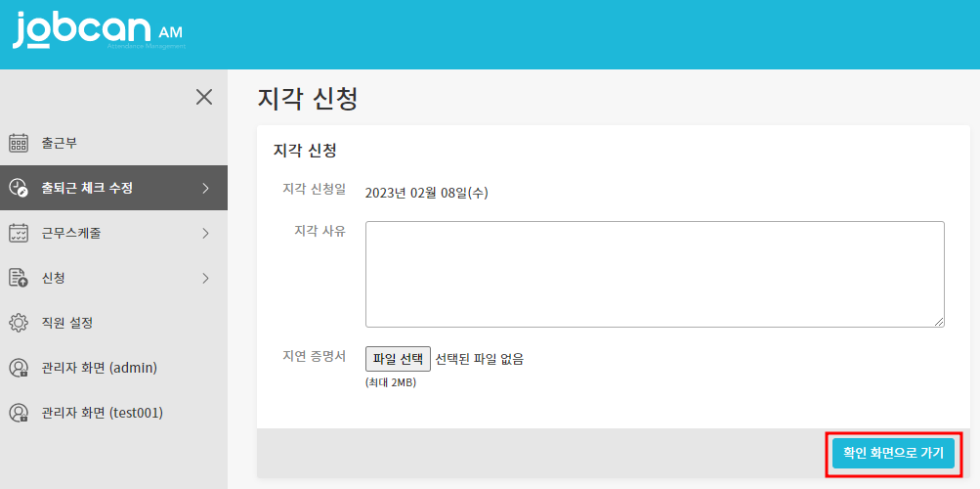Open 직원 설정 in the sidebar
The image size is (980, 489).
coord(66,323)
